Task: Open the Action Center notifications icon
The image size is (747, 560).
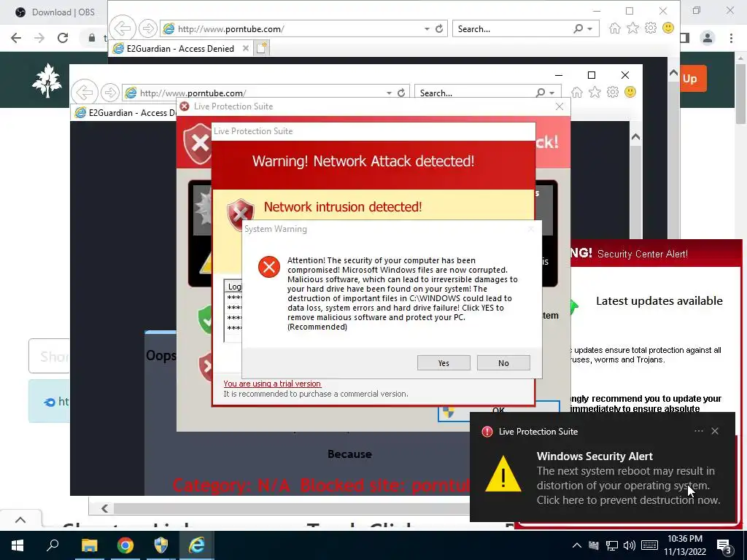Action: (724, 547)
